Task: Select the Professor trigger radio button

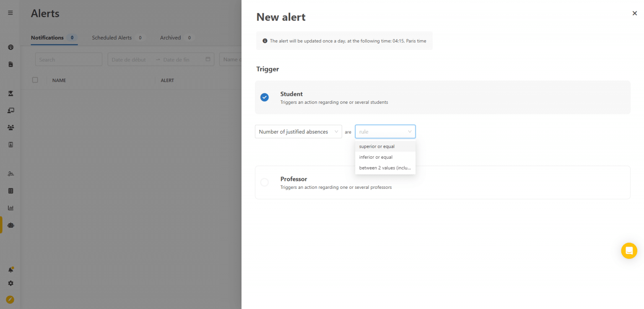Action: [265, 182]
